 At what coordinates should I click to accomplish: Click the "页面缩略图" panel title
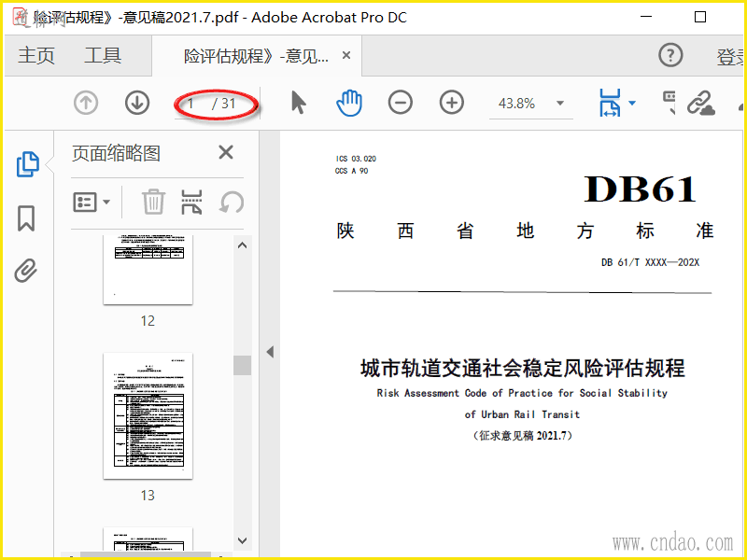tap(116, 153)
